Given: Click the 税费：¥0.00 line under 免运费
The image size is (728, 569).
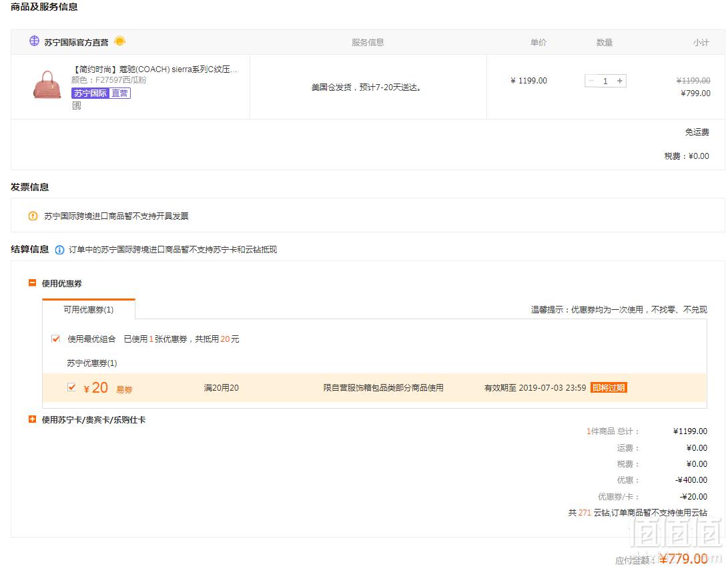Looking at the screenshot, I should [x=687, y=156].
